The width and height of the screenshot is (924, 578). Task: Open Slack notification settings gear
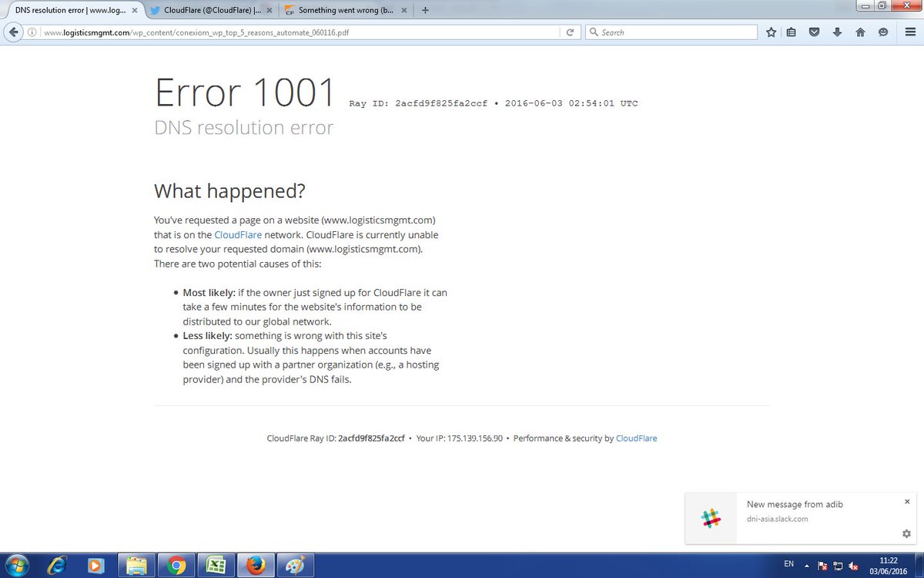906,534
